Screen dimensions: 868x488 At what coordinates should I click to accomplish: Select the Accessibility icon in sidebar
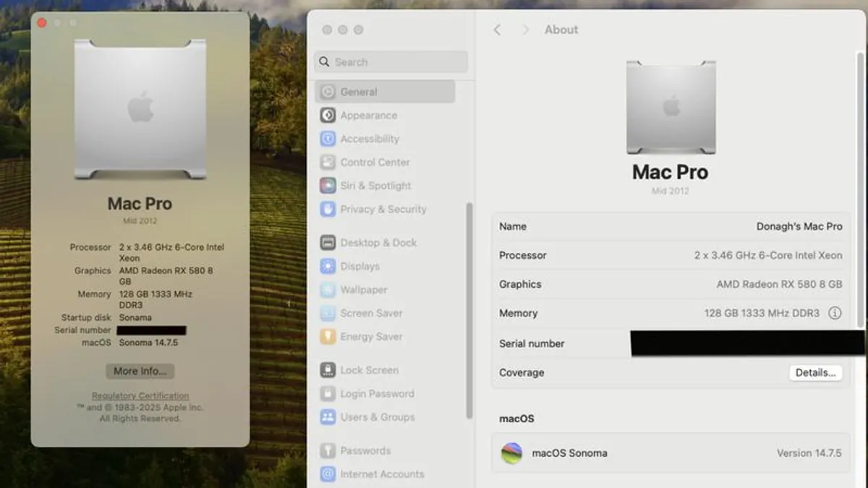click(x=328, y=139)
